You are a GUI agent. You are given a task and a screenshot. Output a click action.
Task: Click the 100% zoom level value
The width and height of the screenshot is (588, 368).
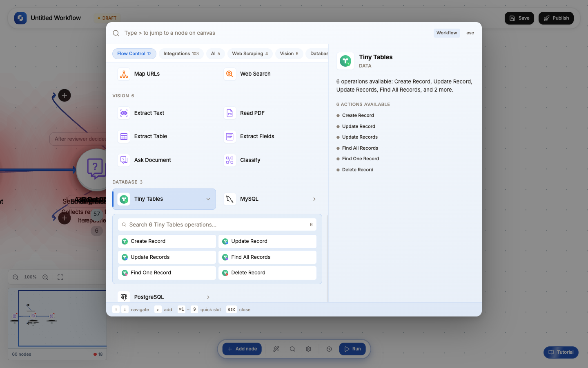tap(30, 277)
